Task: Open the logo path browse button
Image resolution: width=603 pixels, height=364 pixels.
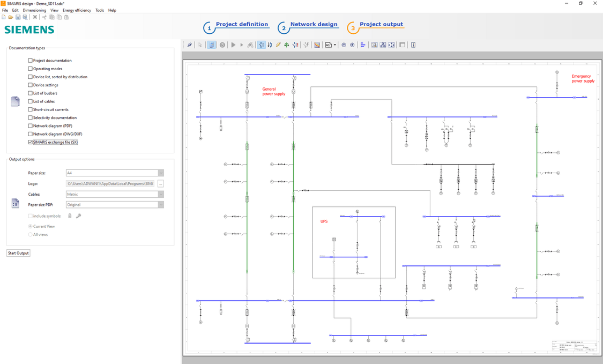Action: pos(159,183)
